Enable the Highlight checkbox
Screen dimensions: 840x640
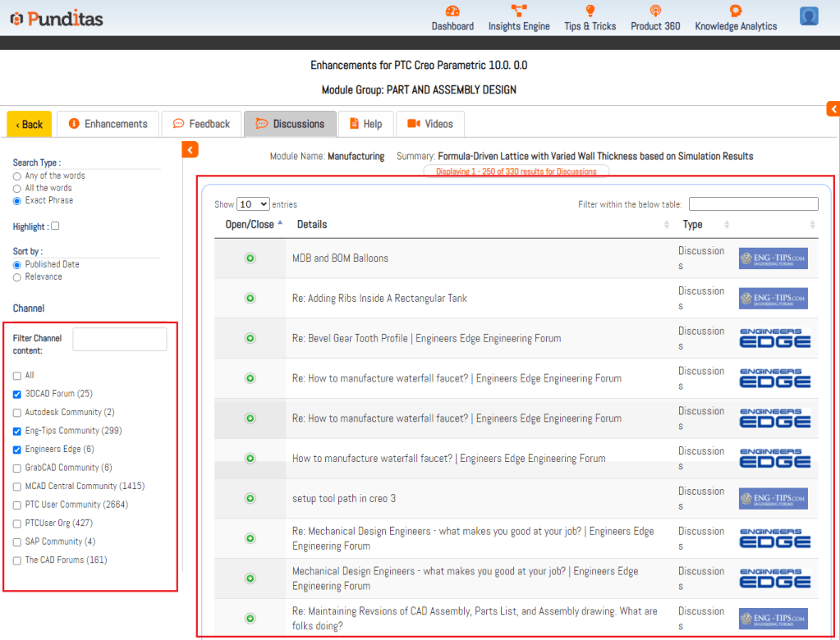(55, 226)
